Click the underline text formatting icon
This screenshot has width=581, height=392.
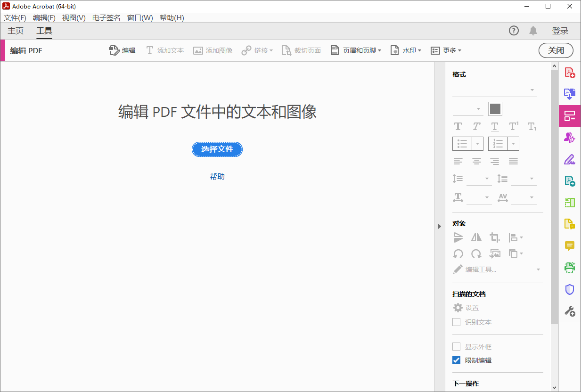[494, 126]
